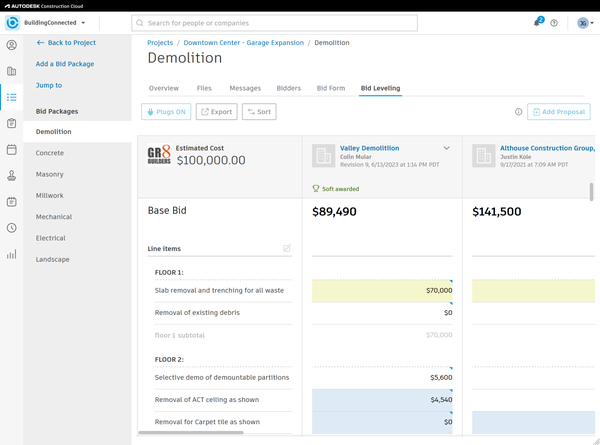600x445 pixels.
Task: Open the schedule date icon in left sidebar
Action: 11,202
